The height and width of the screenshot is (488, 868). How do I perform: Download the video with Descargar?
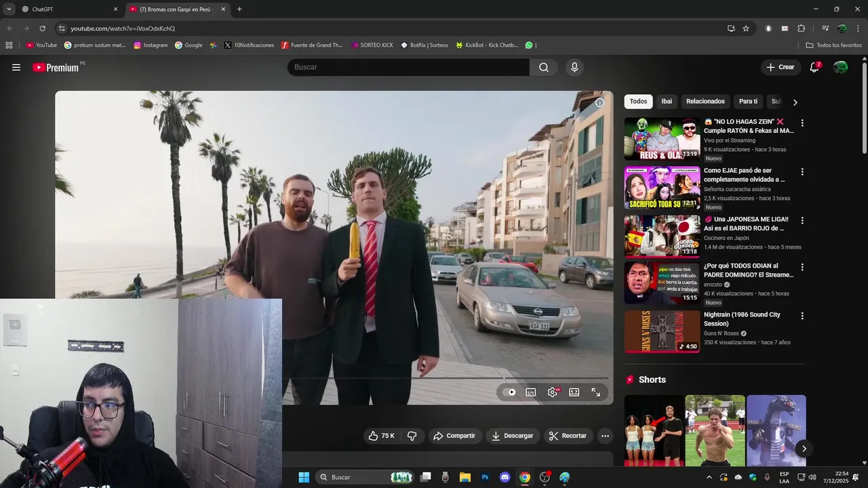click(x=512, y=436)
